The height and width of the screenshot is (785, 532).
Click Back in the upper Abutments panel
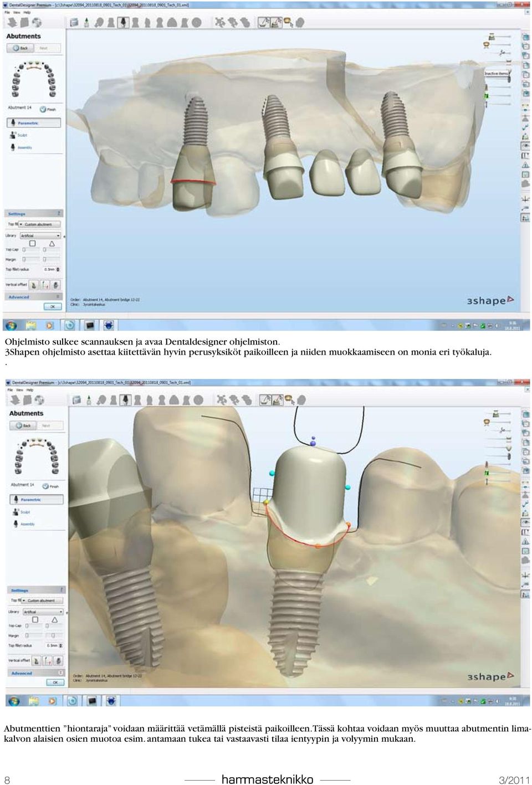(x=21, y=48)
